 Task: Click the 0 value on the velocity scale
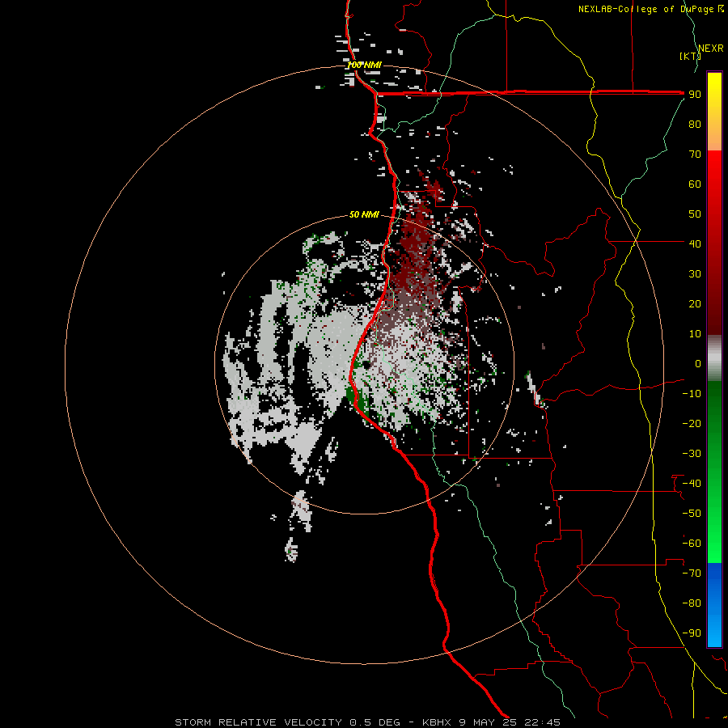698,363
